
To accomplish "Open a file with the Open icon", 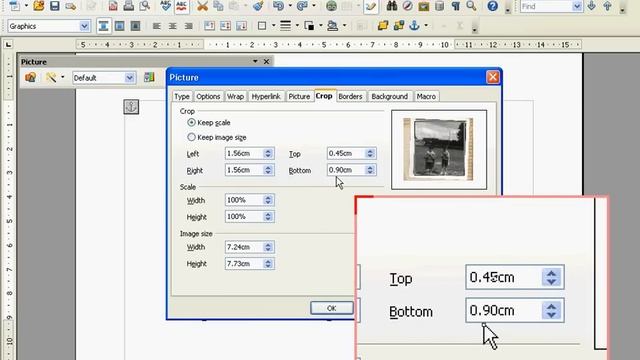I will click(x=39, y=6).
